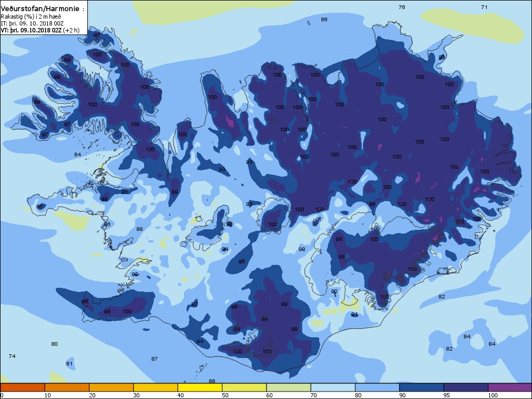Click the 'IT: þri. 09. 10. 2018 00Z' line
The width and height of the screenshot is (532, 399).
click(32, 23)
